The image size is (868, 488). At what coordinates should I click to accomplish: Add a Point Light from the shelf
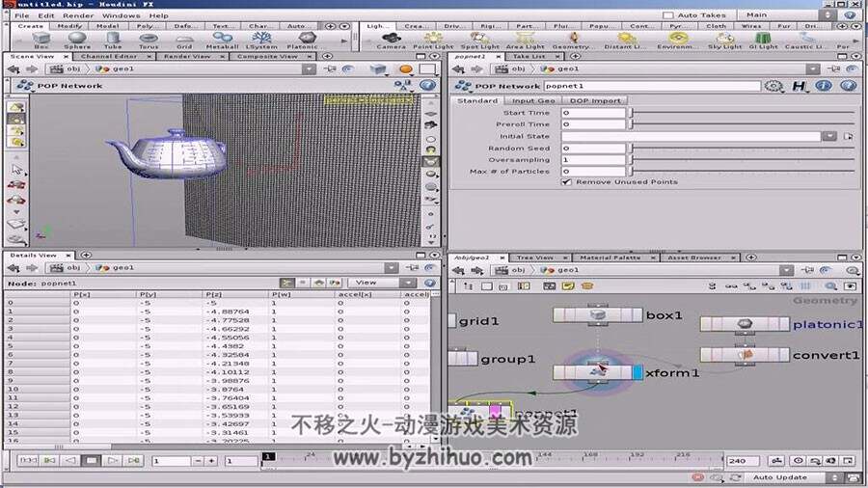click(x=433, y=41)
